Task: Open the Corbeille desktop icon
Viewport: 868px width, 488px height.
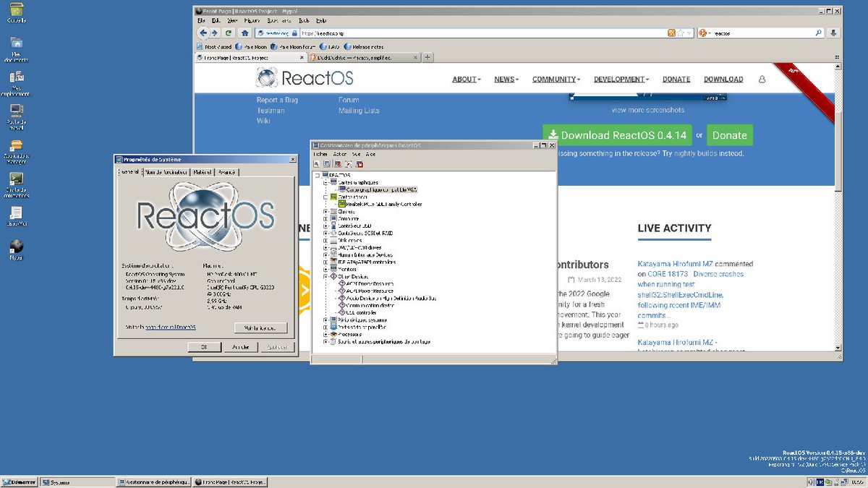Action: pyautogui.click(x=16, y=13)
